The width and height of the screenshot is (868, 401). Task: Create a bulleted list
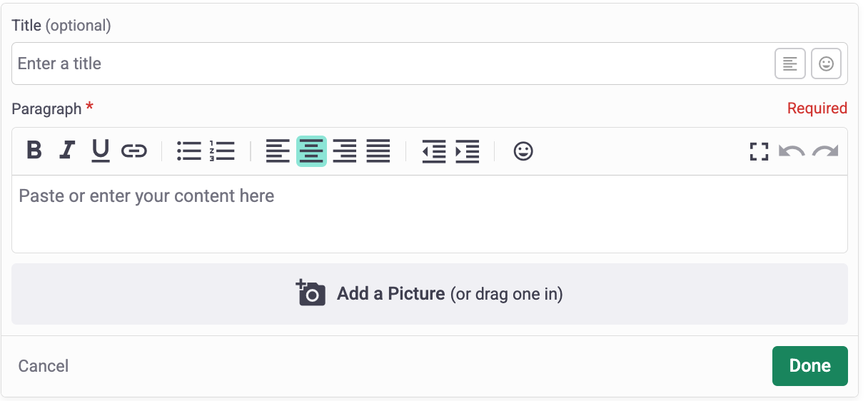(189, 151)
